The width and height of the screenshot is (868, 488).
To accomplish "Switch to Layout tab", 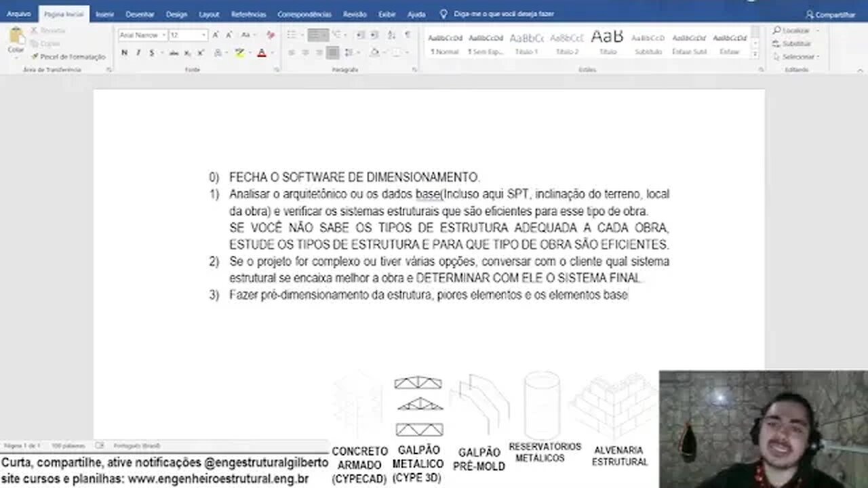I will 209,14.
